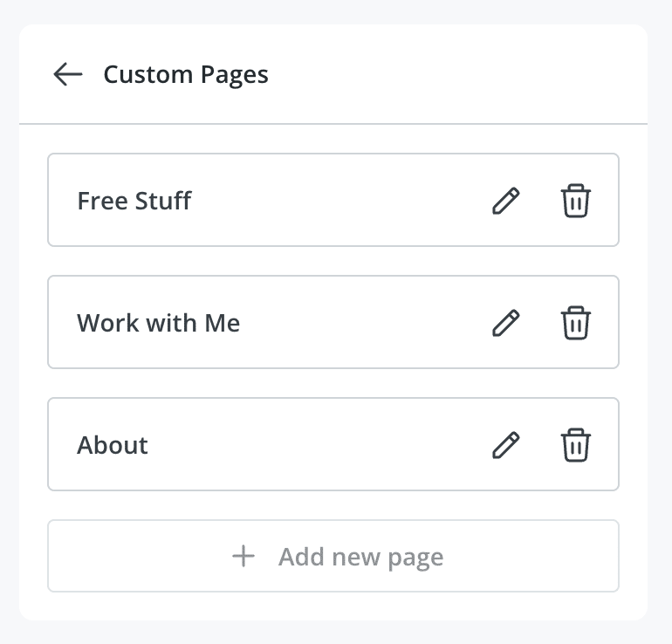Remove the Work with Me page using trash icon
The width and height of the screenshot is (672, 644).
[576, 323]
